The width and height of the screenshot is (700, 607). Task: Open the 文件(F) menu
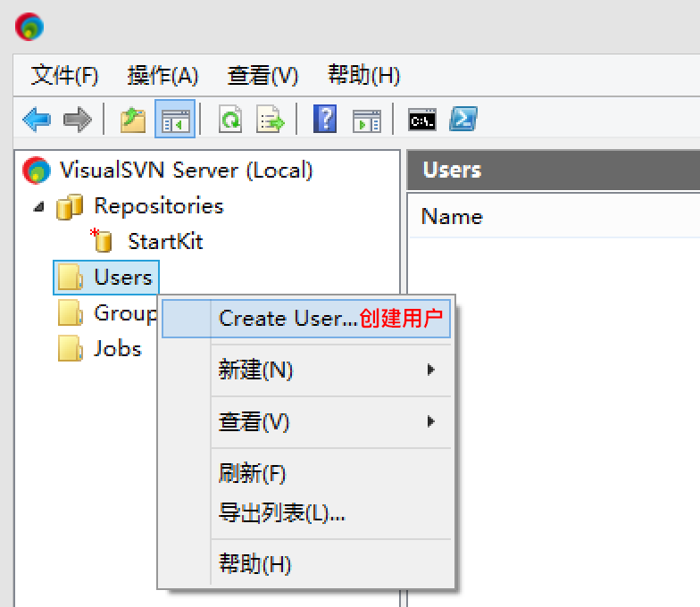(x=64, y=76)
